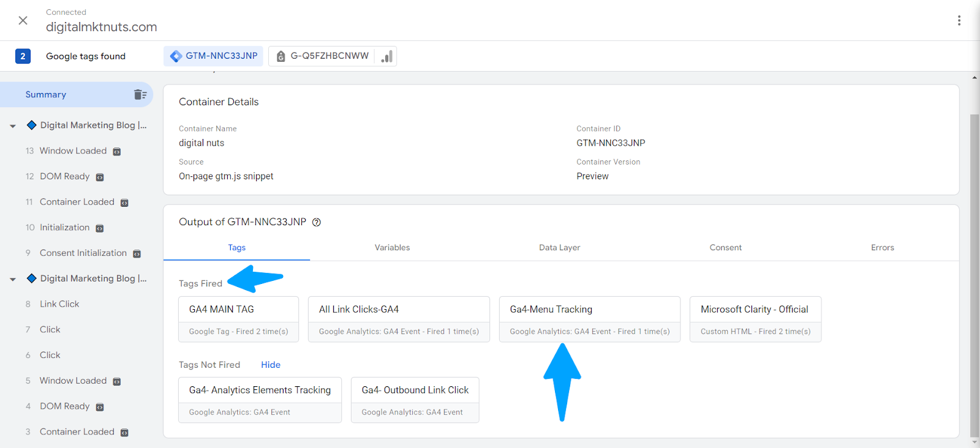Click the code icon next to Initialization
The image size is (980, 448).
100,229
